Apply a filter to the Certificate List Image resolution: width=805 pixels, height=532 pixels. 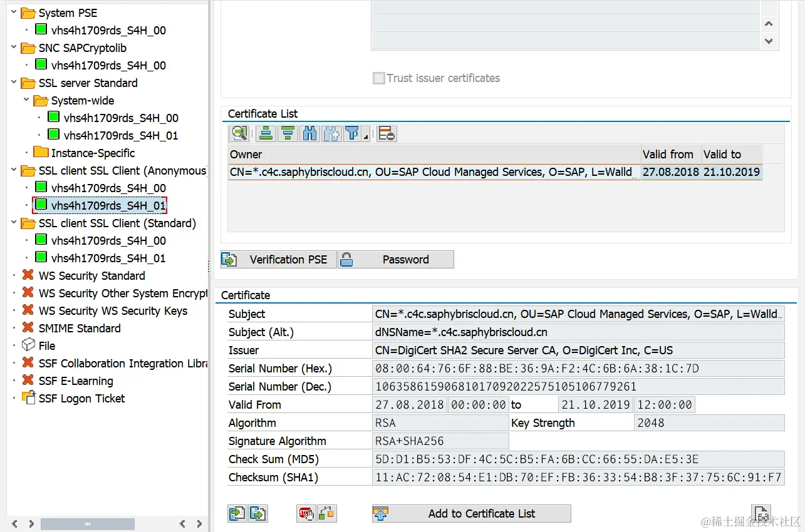click(x=351, y=133)
